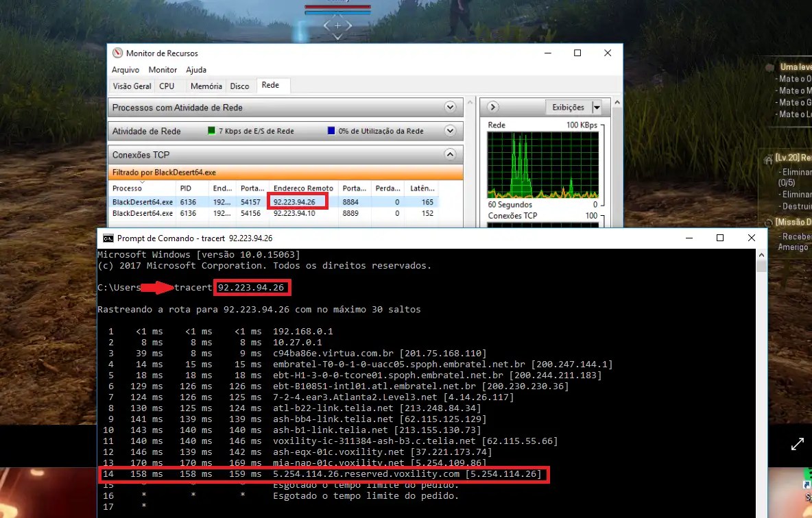Click the Prompt de Comando title icon
This screenshot has width=812, height=518.
[x=108, y=238]
